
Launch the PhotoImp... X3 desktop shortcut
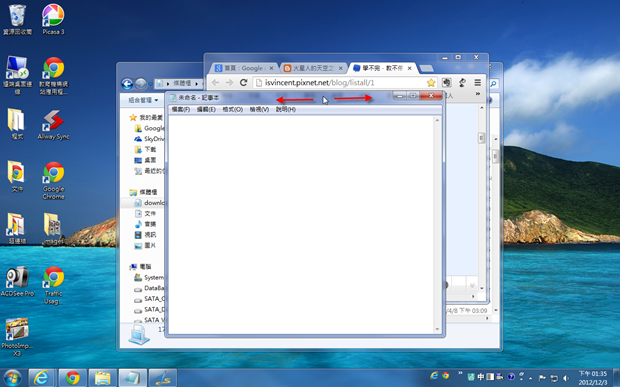coord(17,337)
